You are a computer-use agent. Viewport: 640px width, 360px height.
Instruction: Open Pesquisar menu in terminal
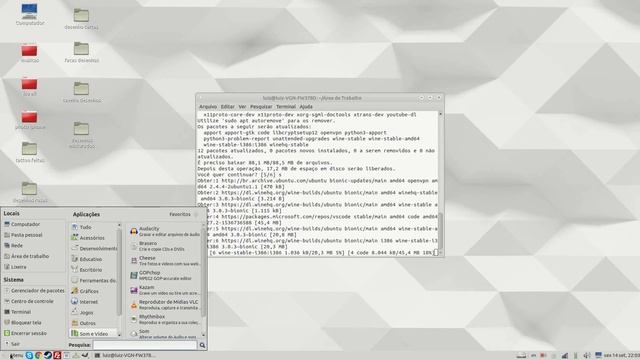point(261,107)
